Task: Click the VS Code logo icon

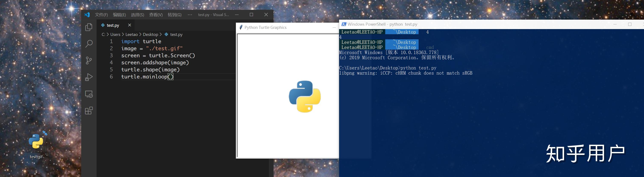Action: click(x=87, y=15)
